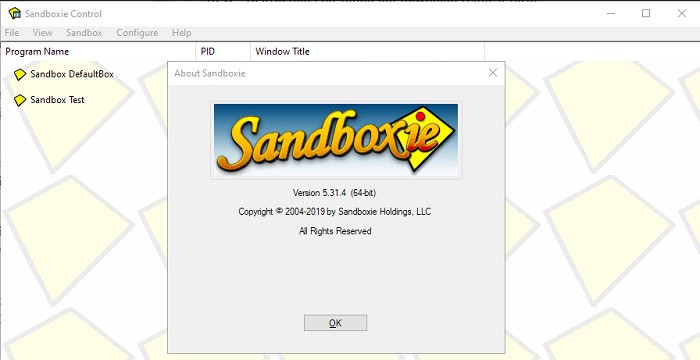Open the View menu
The width and height of the screenshot is (700, 360).
coord(42,33)
